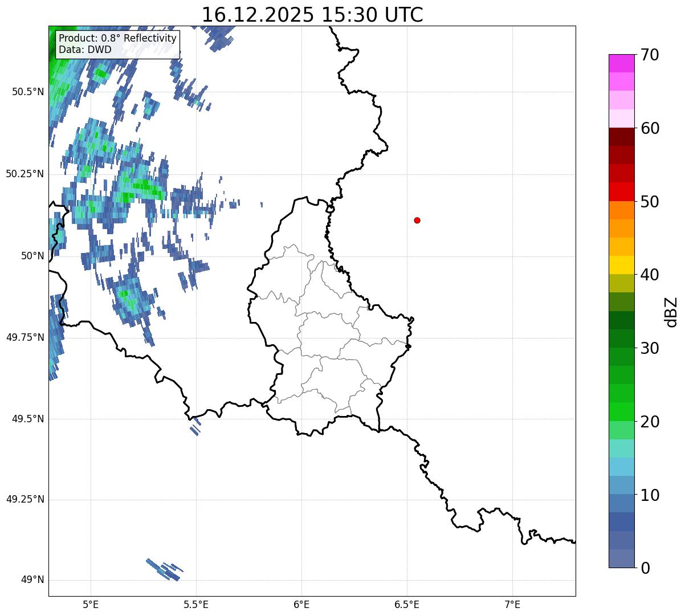The width and height of the screenshot is (685, 616).
Task: Click the '50°N' latitude label
Action: coord(32,256)
